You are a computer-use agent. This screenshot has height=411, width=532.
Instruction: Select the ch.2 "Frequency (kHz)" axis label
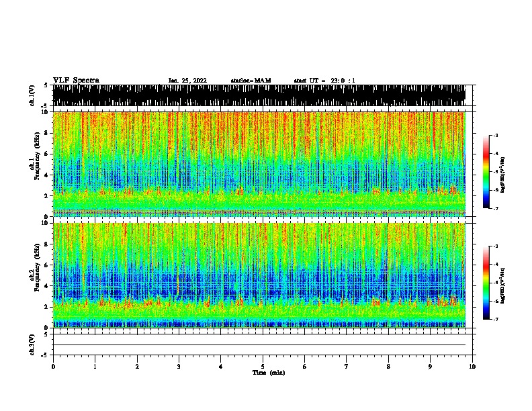click(37, 267)
